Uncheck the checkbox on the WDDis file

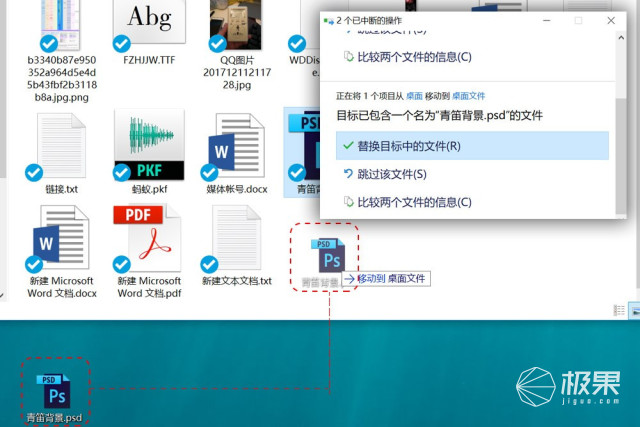[297, 44]
